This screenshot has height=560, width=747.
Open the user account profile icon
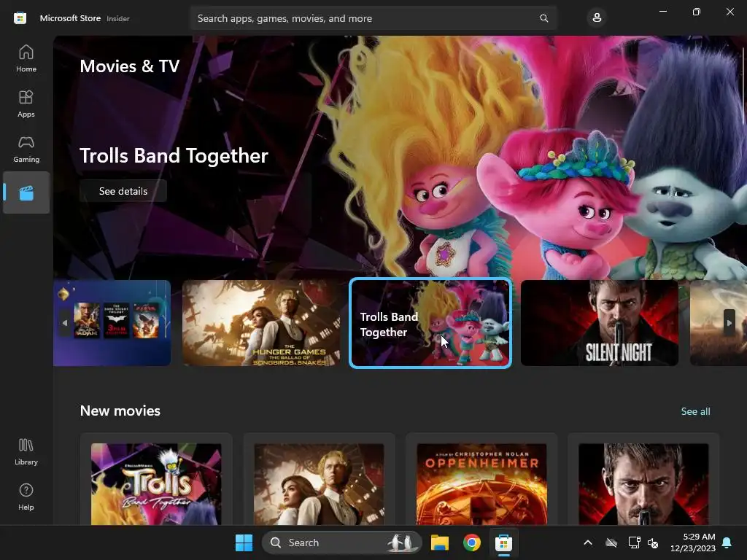(x=597, y=18)
